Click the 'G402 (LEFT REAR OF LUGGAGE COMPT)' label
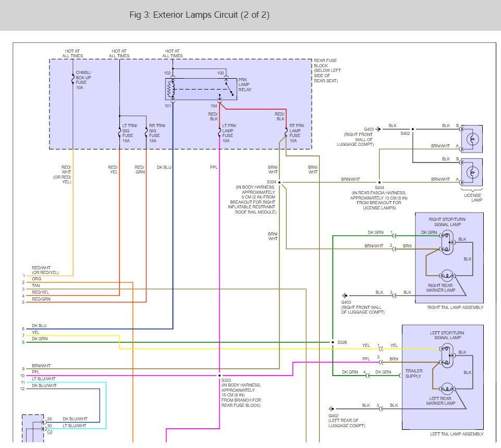This screenshot has width=501, height=448. point(347,420)
